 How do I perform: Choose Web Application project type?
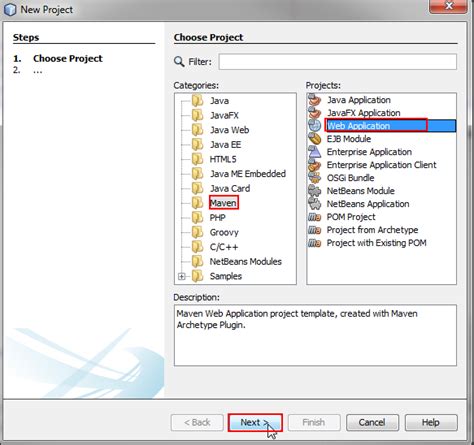click(x=358, y=126)
